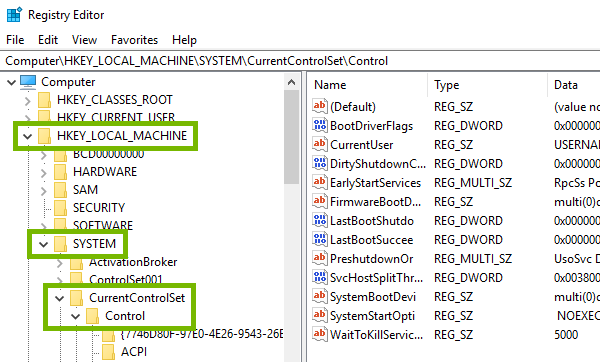Click the registry path address bar

pos(300,61)
